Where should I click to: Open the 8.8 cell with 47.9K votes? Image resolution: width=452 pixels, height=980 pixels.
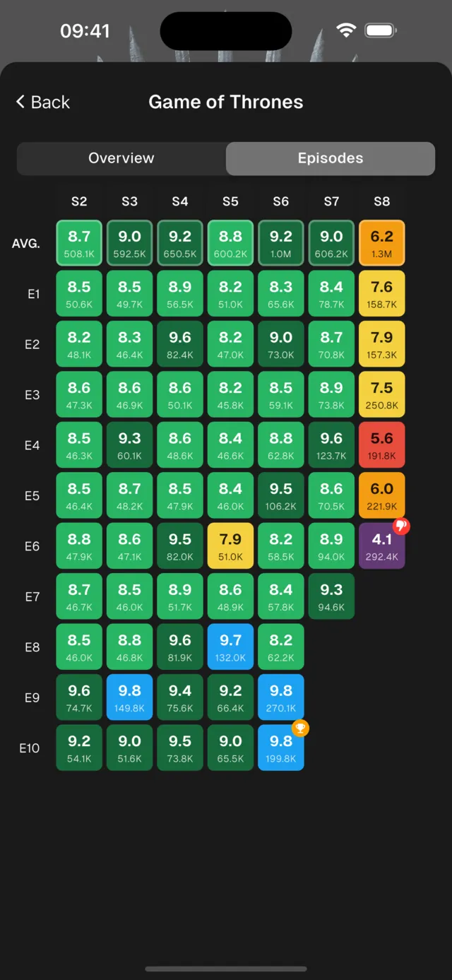click(x=79, y=546)
